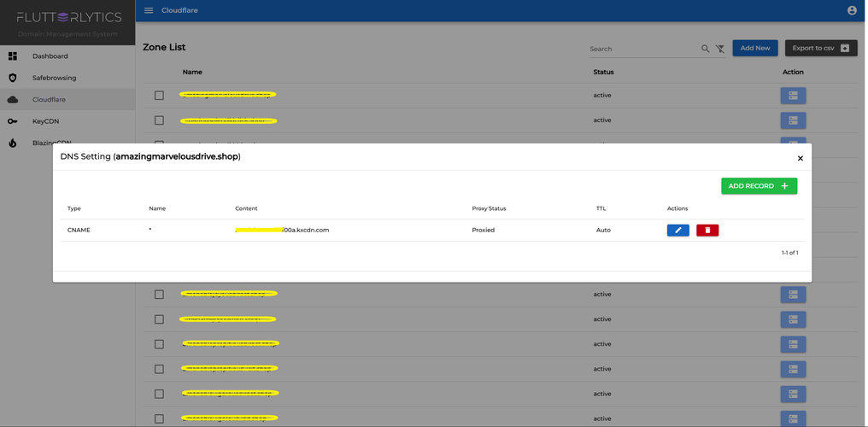Select the second zone row checkbox
Image resolution: width=868 pixels, height=427 pixels.
click(x=159, y=120)
